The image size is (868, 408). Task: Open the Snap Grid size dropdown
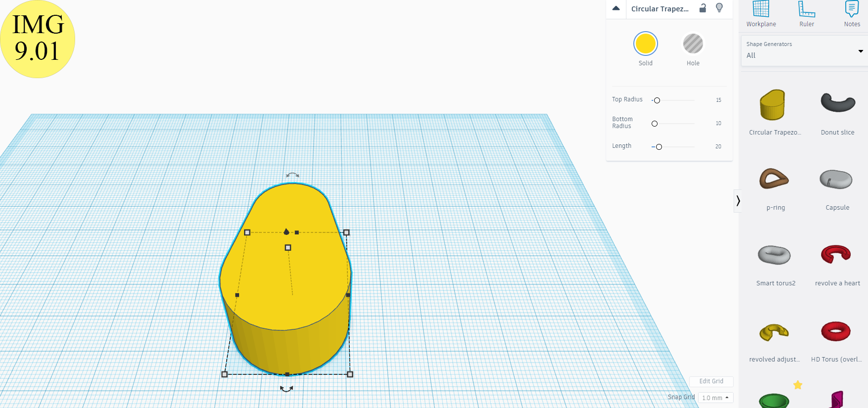coord(715,398)
